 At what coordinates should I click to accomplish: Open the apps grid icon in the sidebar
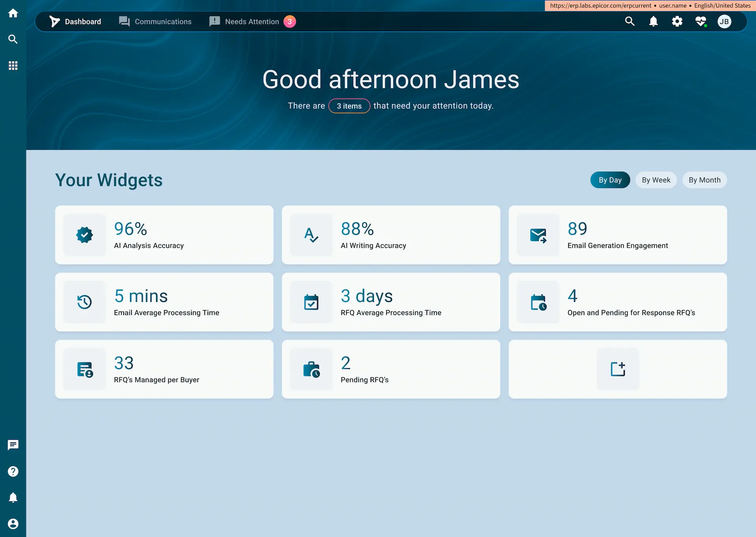[13, 65]
